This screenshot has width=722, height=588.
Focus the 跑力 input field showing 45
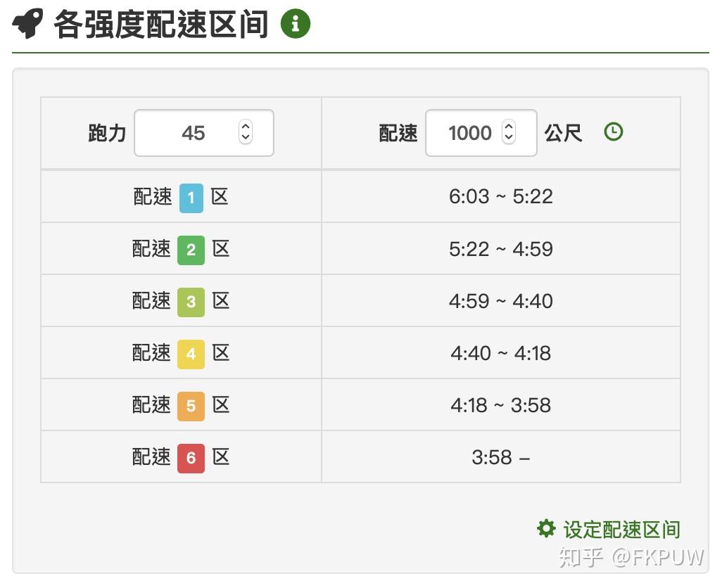tap(193, 133)
